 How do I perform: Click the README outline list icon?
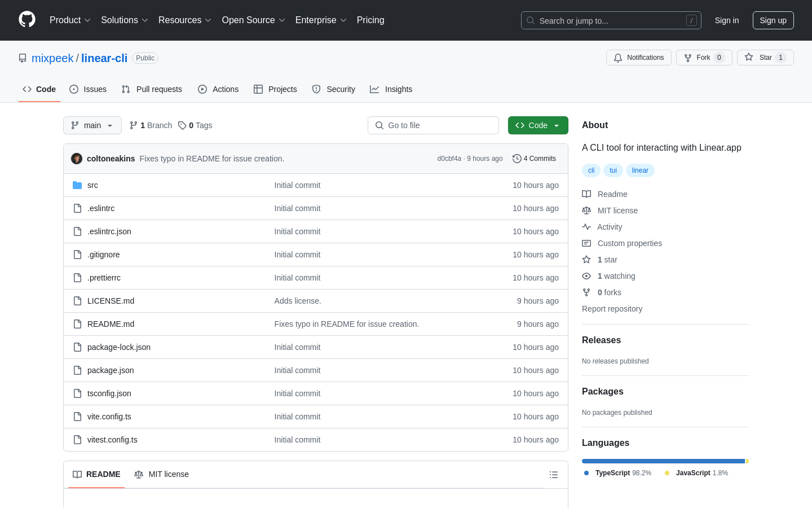coord(554,475)
